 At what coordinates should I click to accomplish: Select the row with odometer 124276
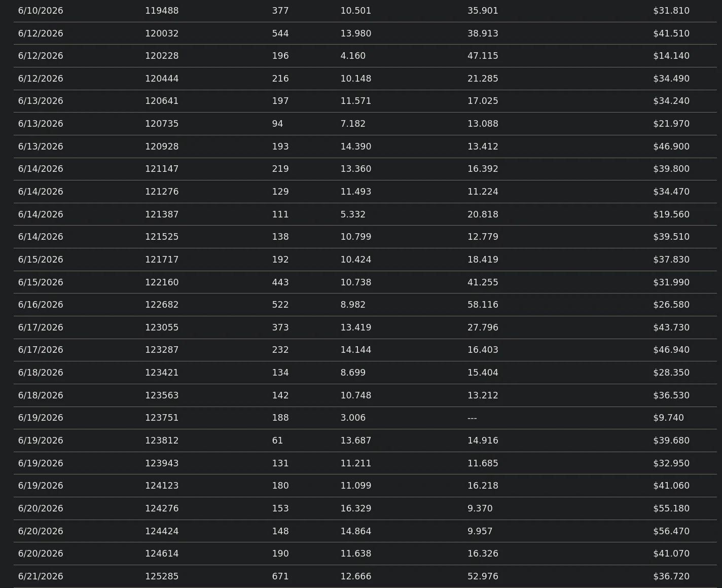click(x=365, y=508)
